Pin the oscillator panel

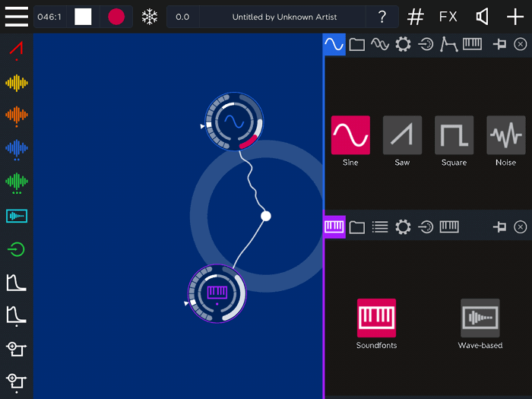click(499, 44)
